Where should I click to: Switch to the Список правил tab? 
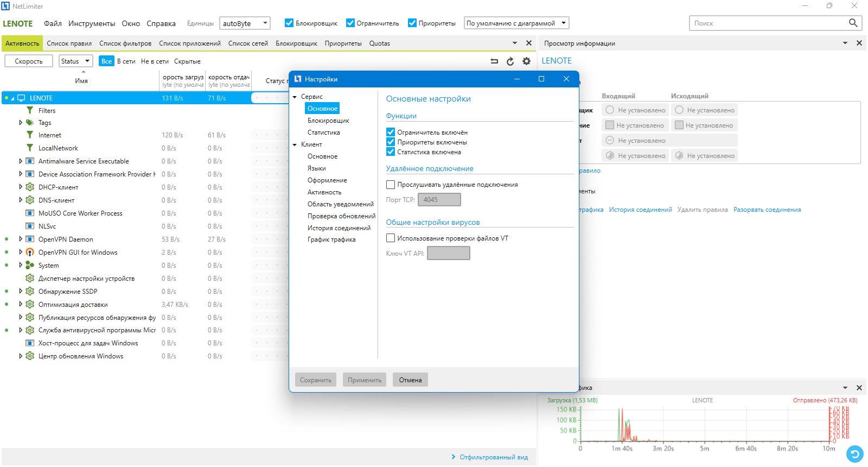69,43
